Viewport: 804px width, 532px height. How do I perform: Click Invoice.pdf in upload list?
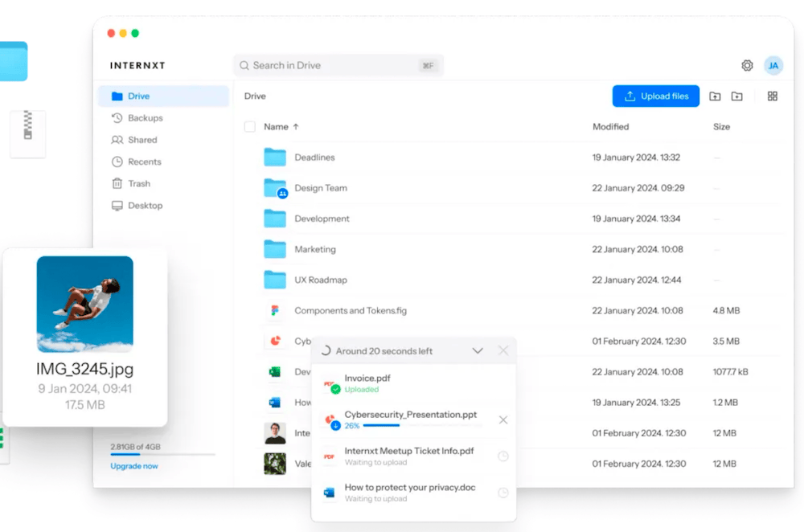tap(367, 379)
